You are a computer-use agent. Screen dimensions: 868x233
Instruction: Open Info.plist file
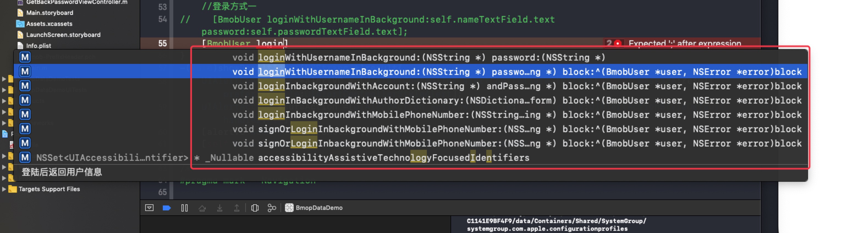coord(39,45)
